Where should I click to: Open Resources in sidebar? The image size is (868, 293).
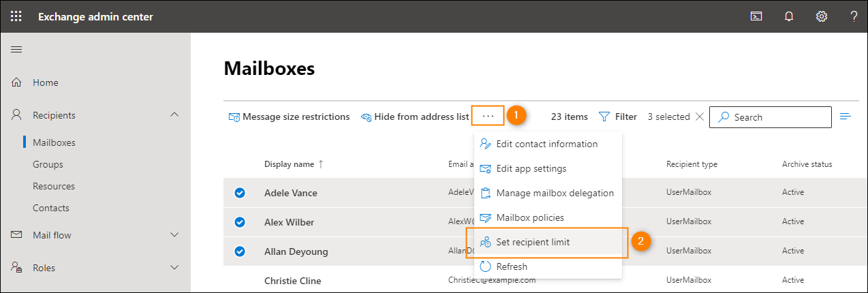[54, 186]
